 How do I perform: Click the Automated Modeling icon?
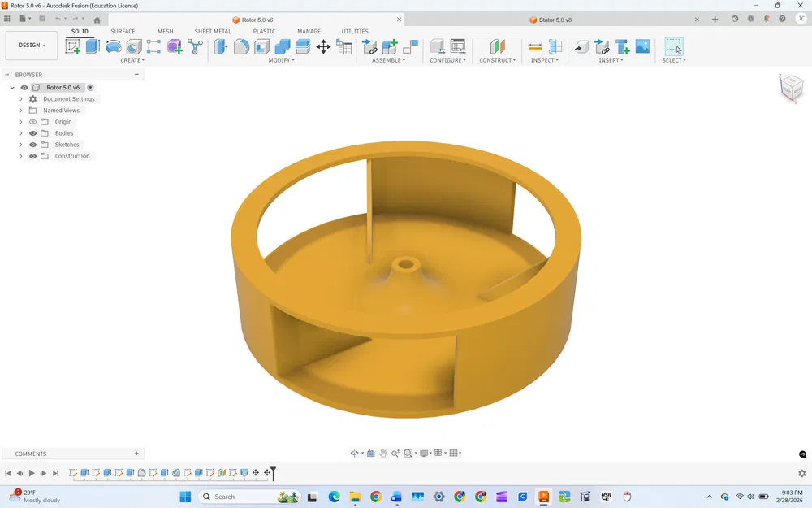click(195, 46)
